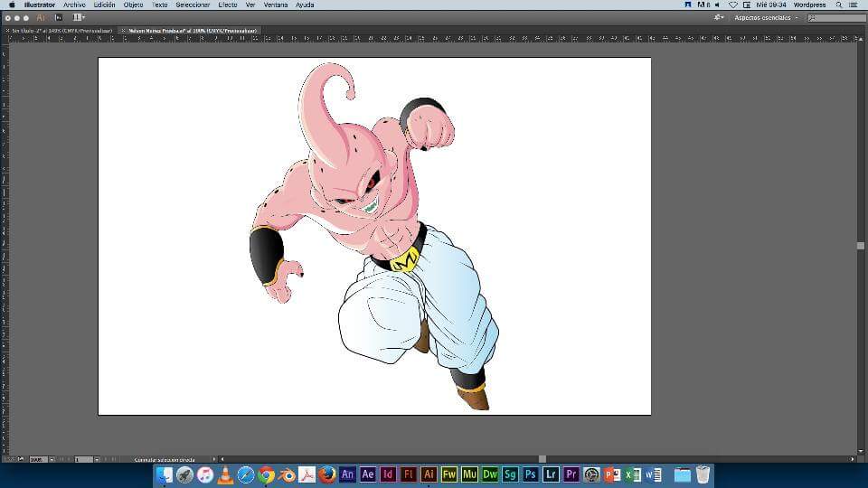Viewport: 868px width, 488px height.
Task: Open the Efecto menu
Action: pos(228,5)
